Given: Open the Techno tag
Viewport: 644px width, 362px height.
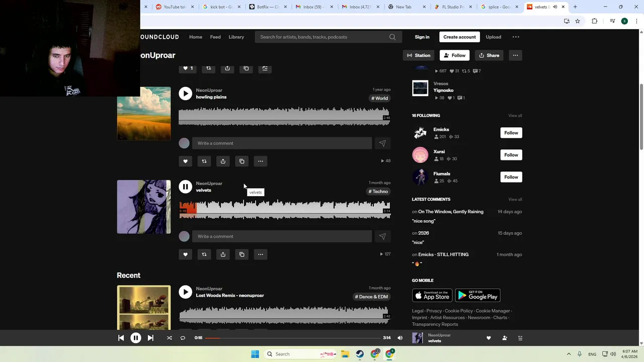Looking at the screenshot, I should pyautogui.click(x=378, y=192).
